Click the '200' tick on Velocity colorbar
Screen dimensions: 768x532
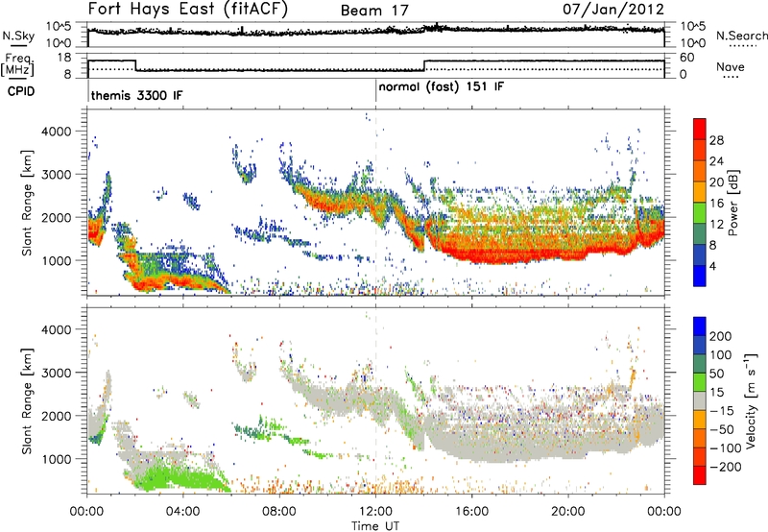pyautogui.click(x=721, y=336)
